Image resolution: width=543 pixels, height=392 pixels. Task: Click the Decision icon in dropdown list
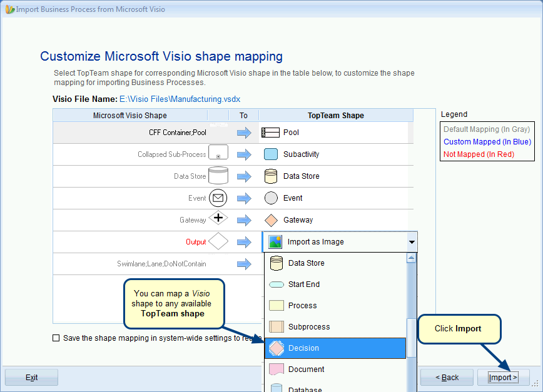tap(277, 348)
